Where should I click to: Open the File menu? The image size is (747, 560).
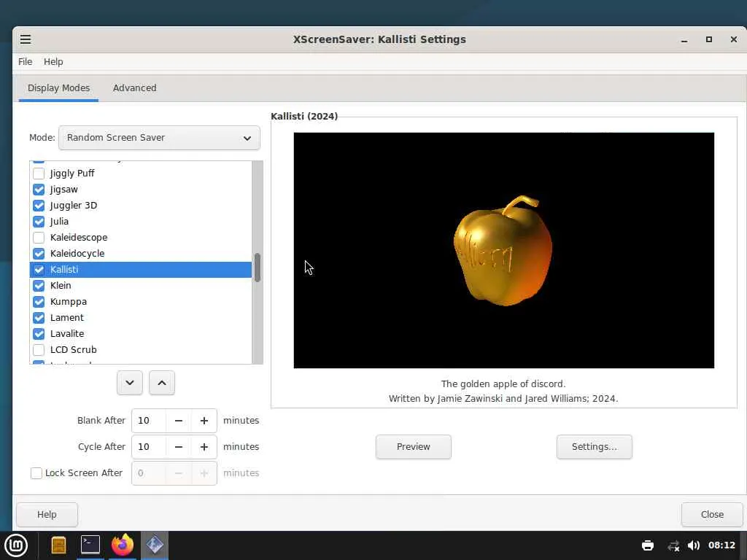tap(26, 61)
